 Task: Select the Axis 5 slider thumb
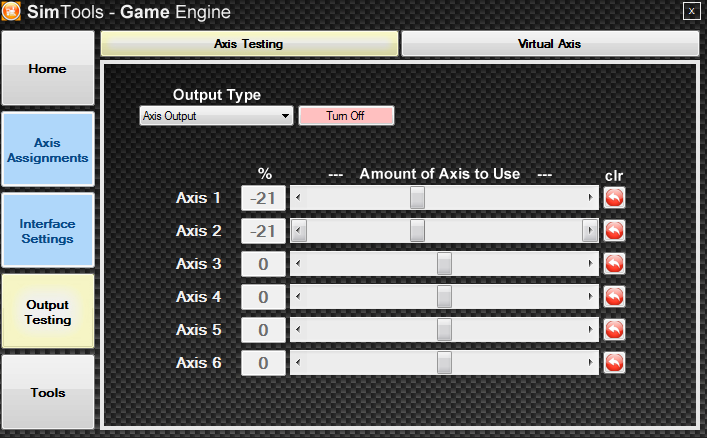(444, 329)
